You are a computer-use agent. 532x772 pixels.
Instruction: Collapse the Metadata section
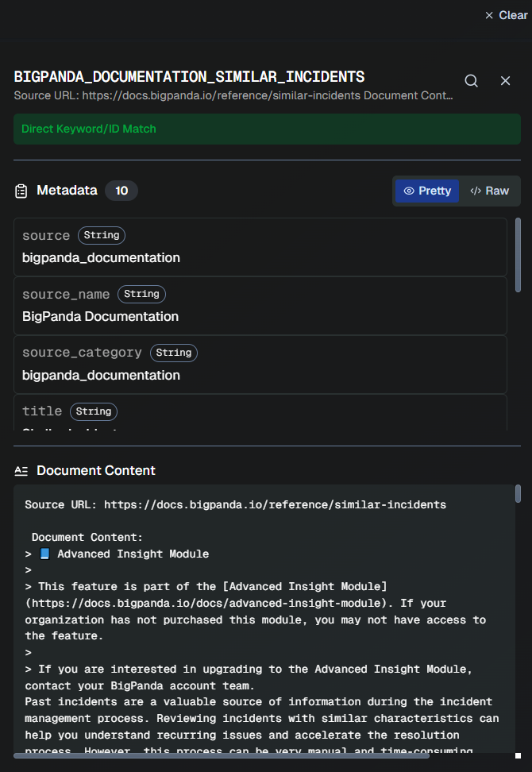(x=67, y=190)
